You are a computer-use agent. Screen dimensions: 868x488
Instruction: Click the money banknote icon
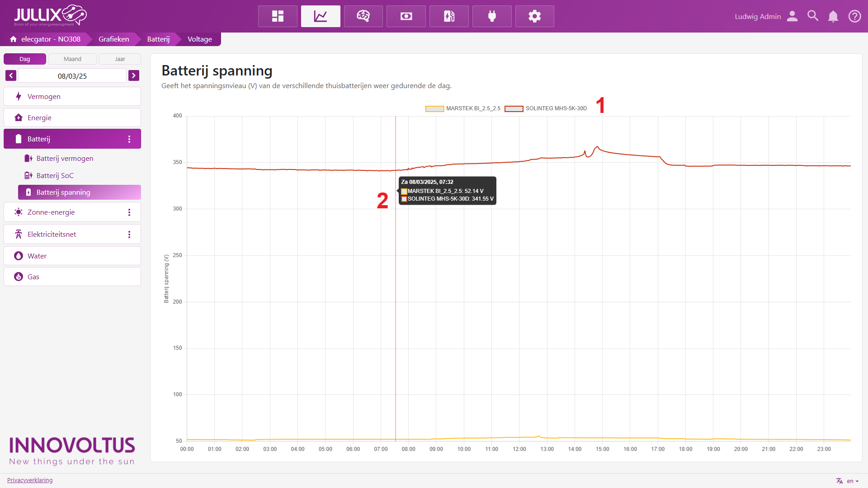pyautogui.click(x=406, y=16)
